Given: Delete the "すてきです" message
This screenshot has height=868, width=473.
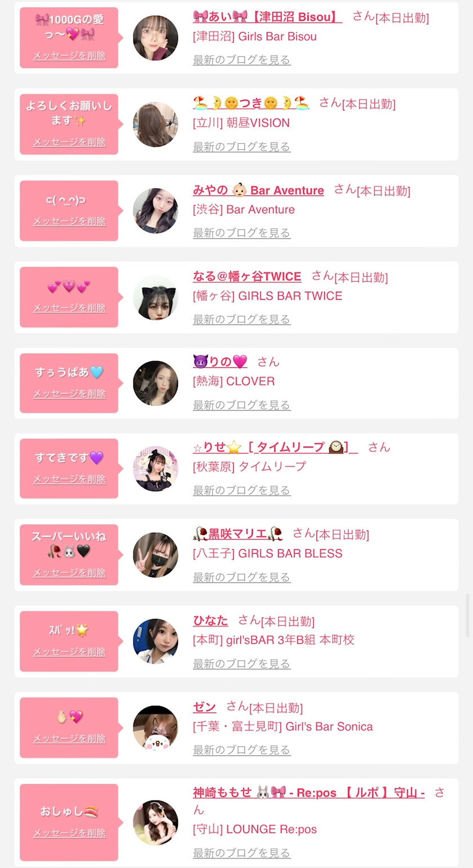Looking at the screenshot, I should (69, 479).
